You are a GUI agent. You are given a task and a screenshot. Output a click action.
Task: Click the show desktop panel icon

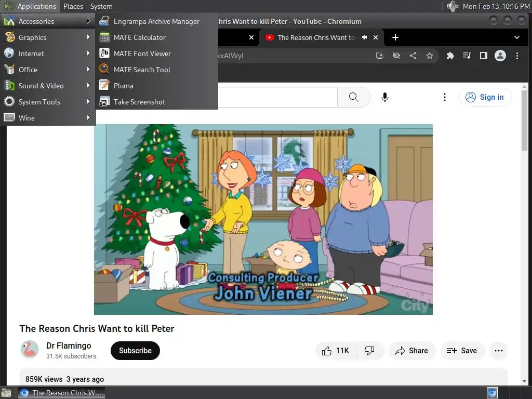6,393
